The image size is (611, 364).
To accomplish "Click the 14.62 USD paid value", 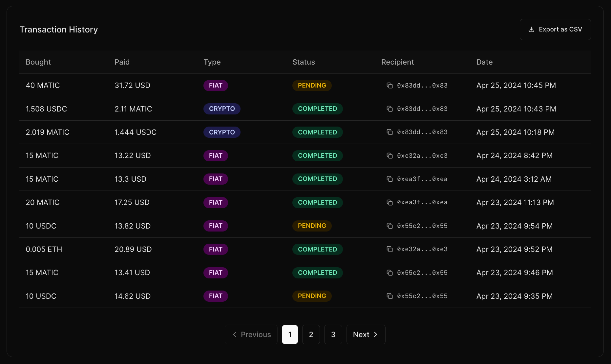I will click(133, 296).
